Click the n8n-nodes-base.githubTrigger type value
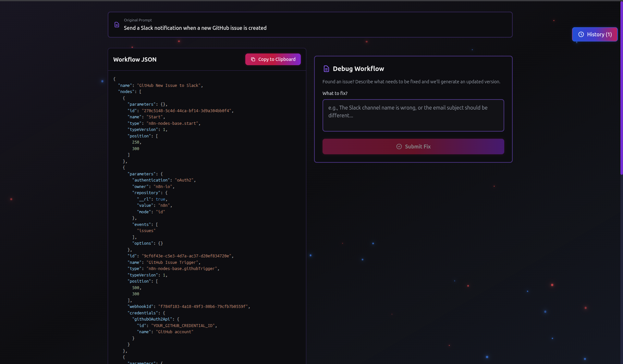Image resolution: width=623 pixels, height=364 pixels. click(182, 269)
